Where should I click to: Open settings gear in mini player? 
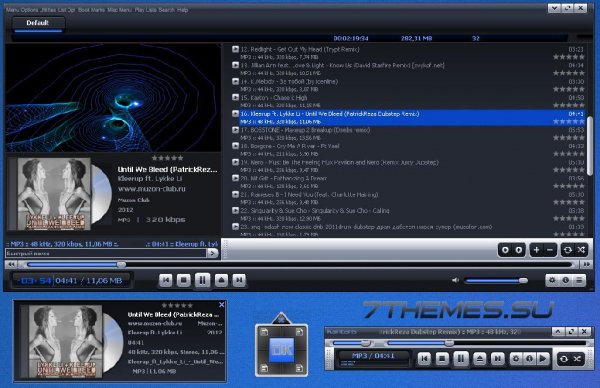(515, 359)
